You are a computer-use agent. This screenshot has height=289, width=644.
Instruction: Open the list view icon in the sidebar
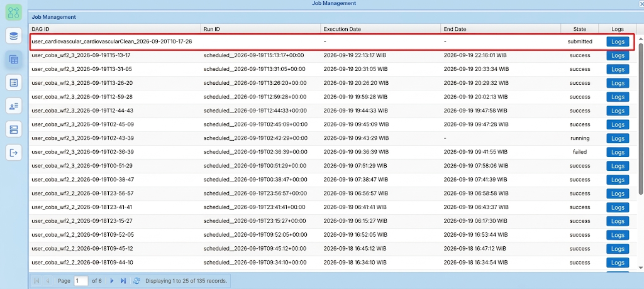coord(14,83)
